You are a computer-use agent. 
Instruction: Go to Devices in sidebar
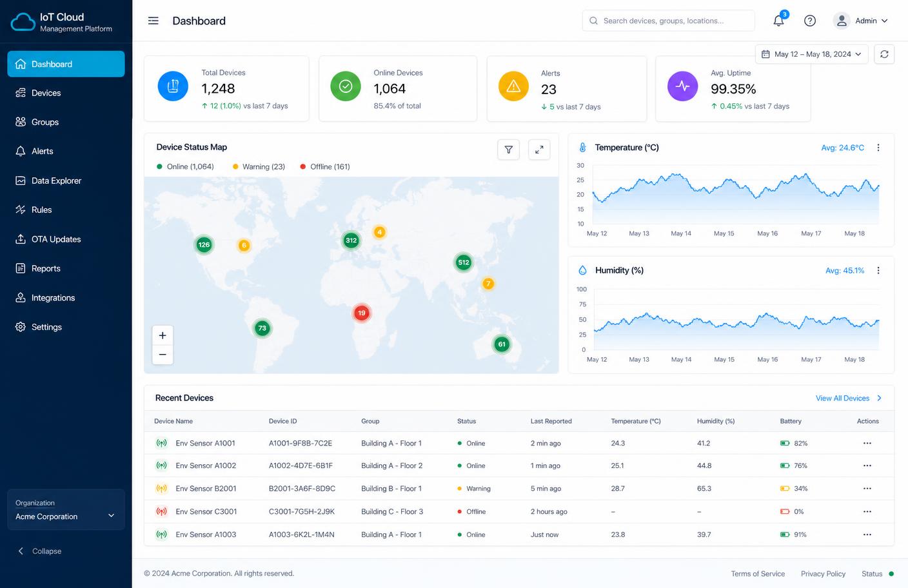[66, 93]
